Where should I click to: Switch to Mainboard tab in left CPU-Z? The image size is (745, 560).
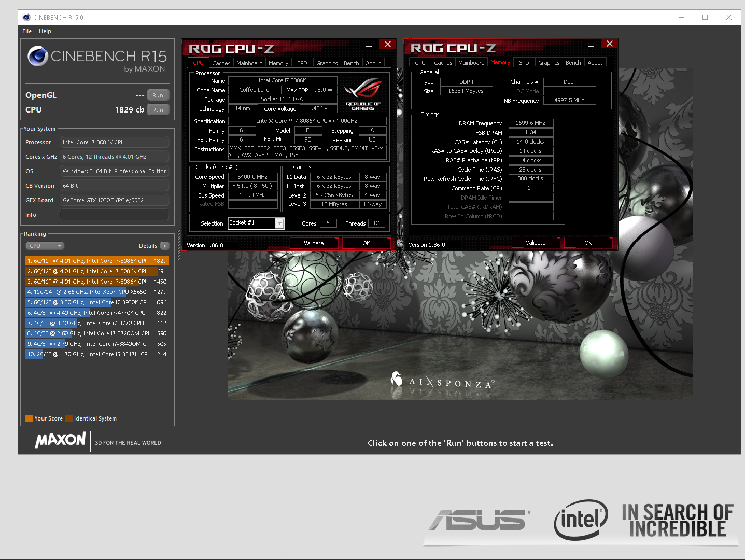(249, 63)
